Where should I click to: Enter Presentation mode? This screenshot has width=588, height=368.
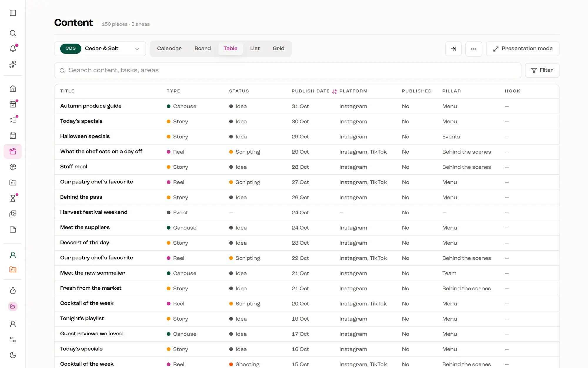(523, 49)
